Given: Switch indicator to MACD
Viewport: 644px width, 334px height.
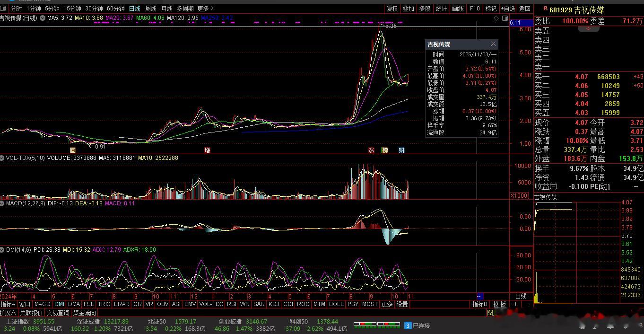Looking at the screenshot, I should (x=43, y=304).
